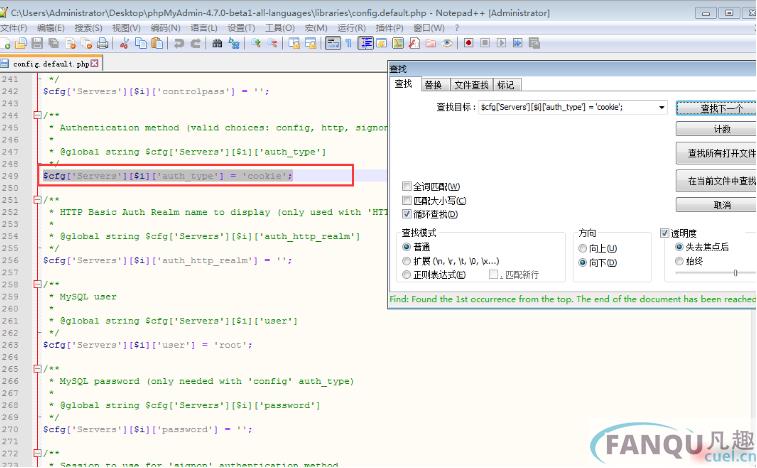Viewport: 757px width, 468px height.
Task: Click the 查找下一个 button
Action: [x=715, y=107]
